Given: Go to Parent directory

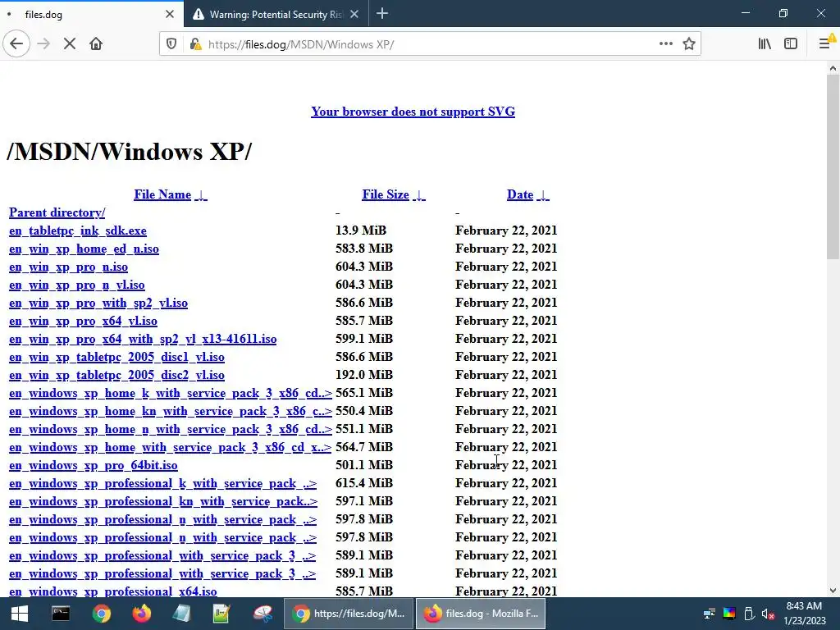Looking at the screenshot, I should [57, 212].
